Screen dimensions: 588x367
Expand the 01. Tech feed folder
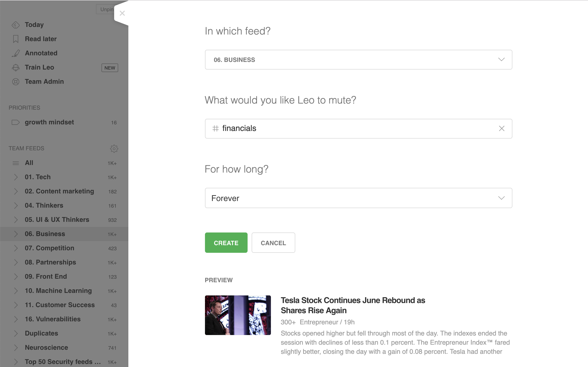(16, 177)
